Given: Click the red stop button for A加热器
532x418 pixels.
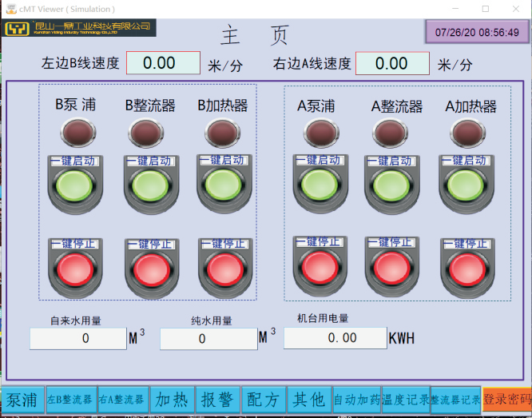Looking at the screenshot, I should pyautogui.click(x=466, y=269).
